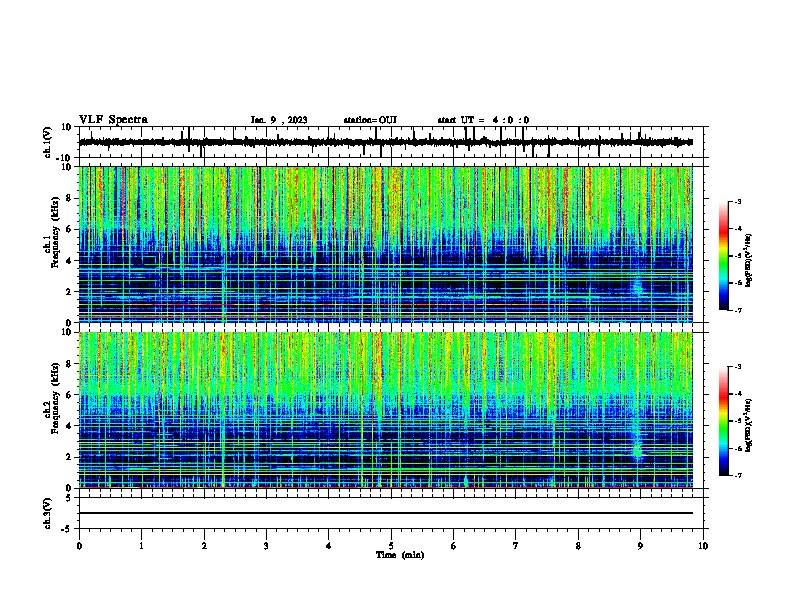Screen dimensions: 792x612
Task: Click the ch.1 spectrogram color bar
Action: pos(724,256)
